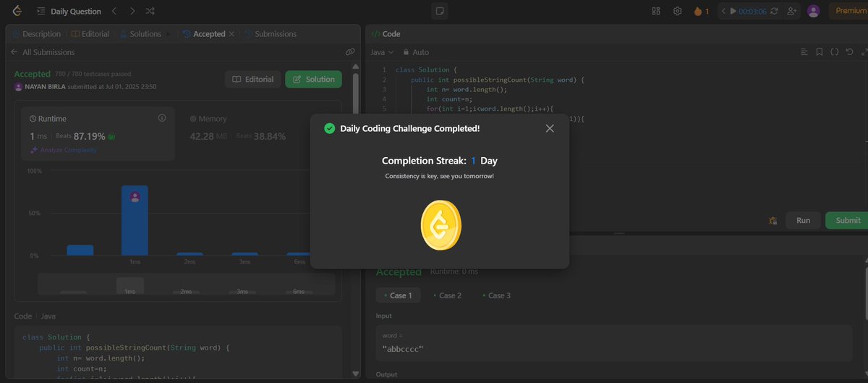
Task: Switch to the Solutions tab
Action: coord(140,34)
